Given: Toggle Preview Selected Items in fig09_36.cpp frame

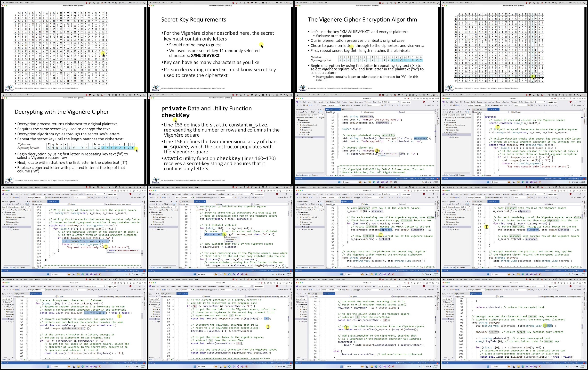Looking at the screenshot, I should (x=321, y=112).
